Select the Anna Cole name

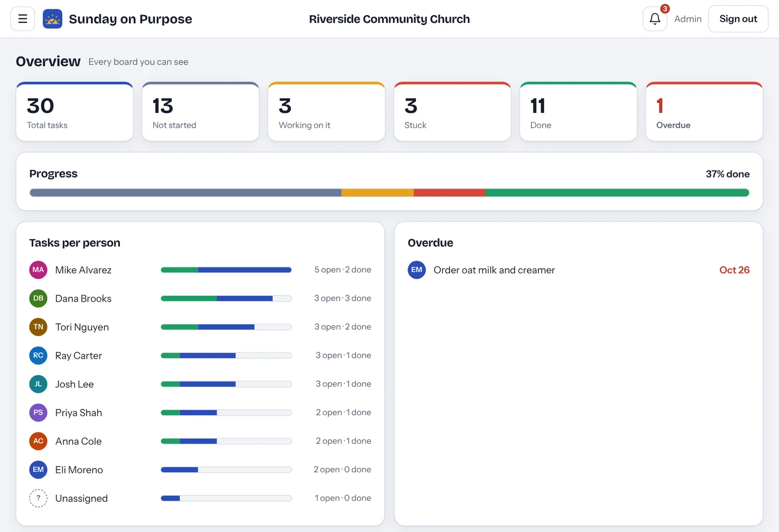click(78, 441)
